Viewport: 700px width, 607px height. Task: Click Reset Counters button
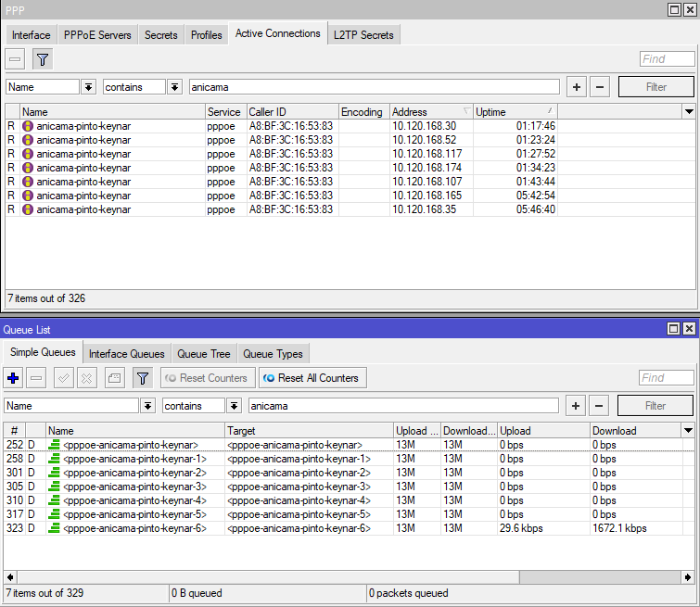208,378
